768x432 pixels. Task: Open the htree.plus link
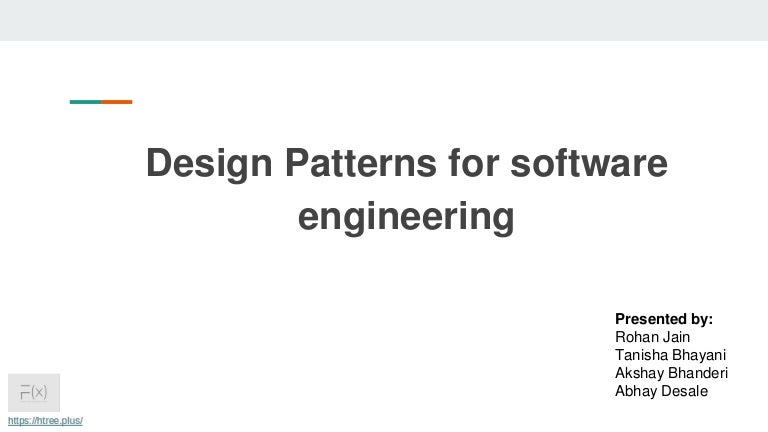click(45, 421)
